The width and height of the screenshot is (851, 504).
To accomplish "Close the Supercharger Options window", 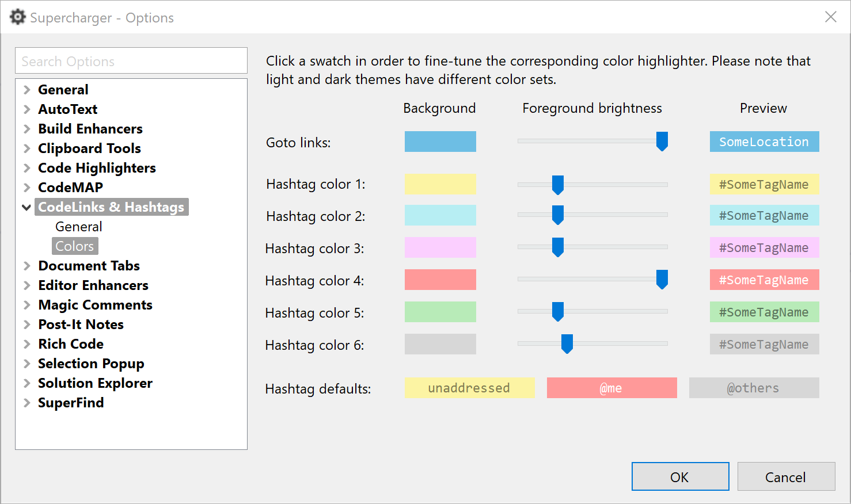I will tap(830, 17).
